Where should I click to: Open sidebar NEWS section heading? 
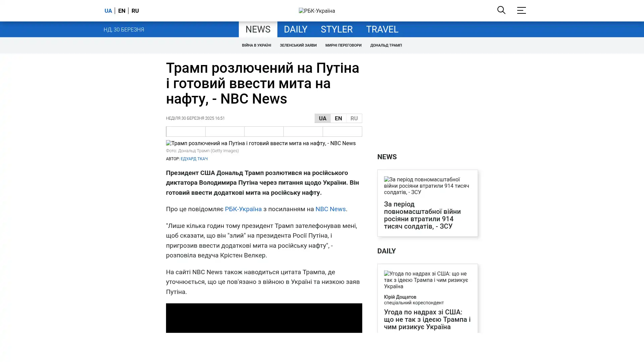pyautogui.click(x=387, y=157)
